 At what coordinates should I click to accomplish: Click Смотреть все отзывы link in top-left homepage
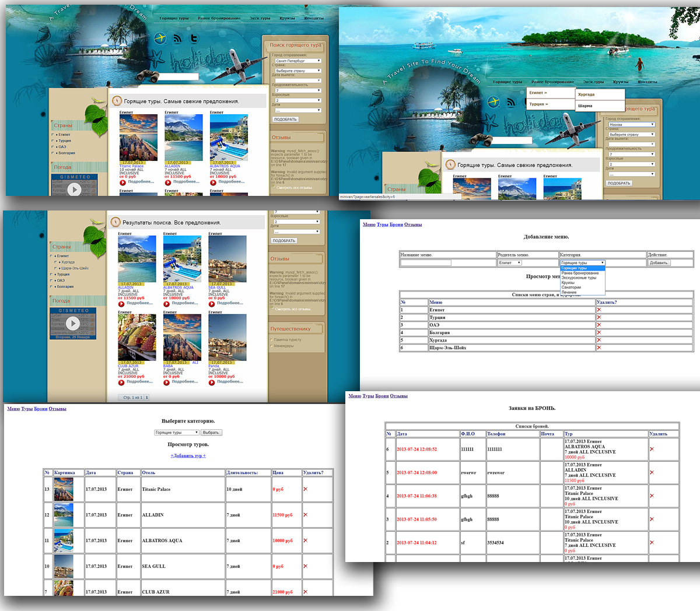pyautogui.click(x=294, y=188)
